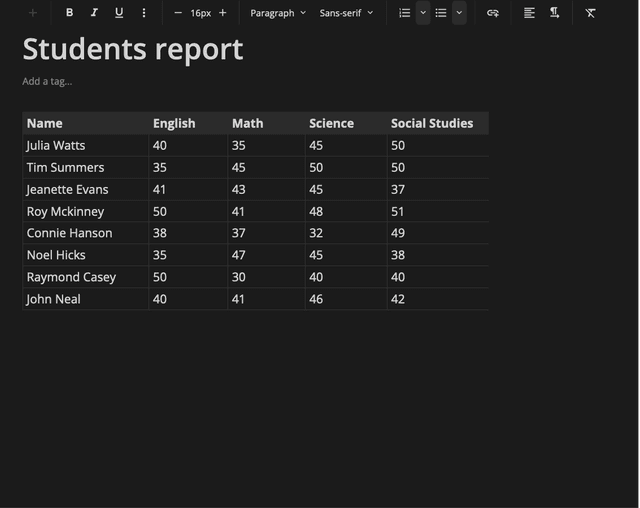Click the text alignment icon

(x=529, y=13)
